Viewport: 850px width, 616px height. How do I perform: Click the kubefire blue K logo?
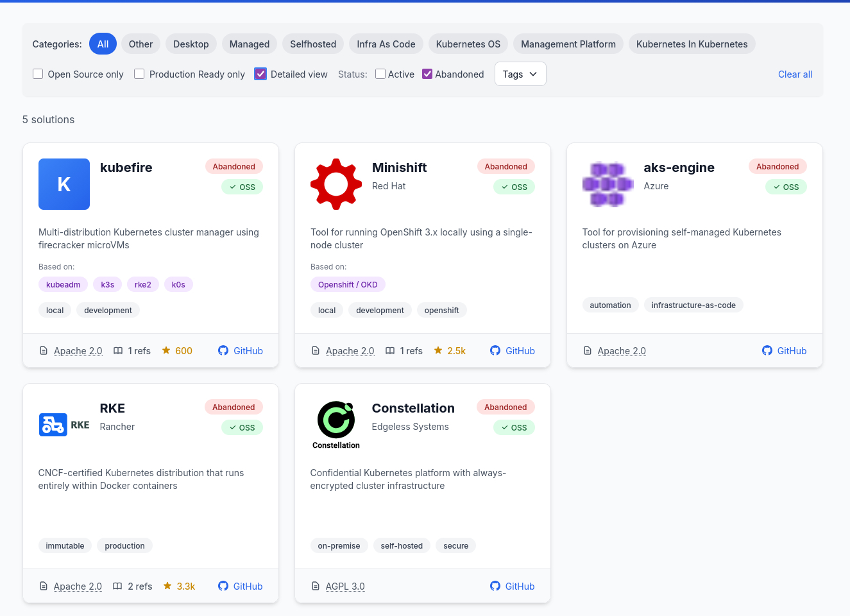pos(64,184)
